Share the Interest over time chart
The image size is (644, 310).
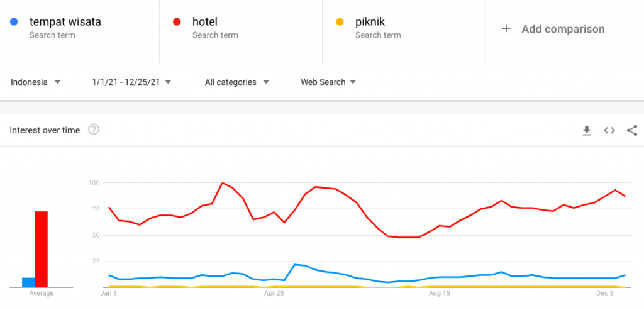[632, 130]
